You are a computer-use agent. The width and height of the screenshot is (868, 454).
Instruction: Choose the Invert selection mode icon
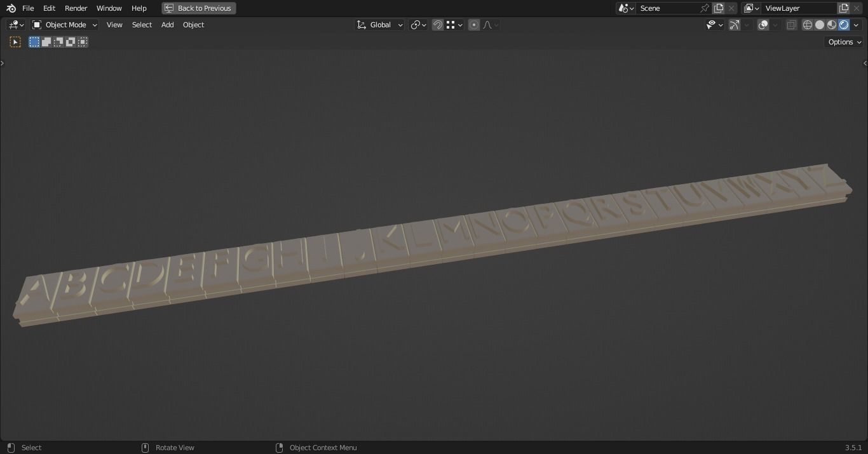(71, 42)
